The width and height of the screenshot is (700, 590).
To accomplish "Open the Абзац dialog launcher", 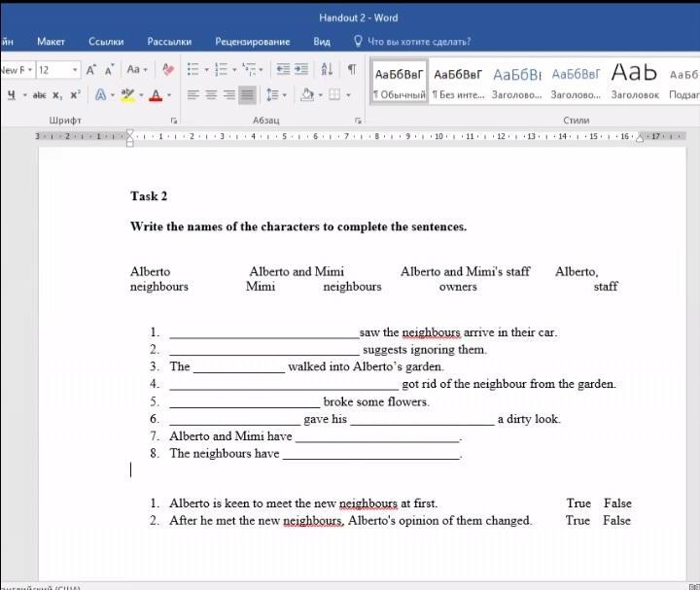I will [x=358, y=121].
